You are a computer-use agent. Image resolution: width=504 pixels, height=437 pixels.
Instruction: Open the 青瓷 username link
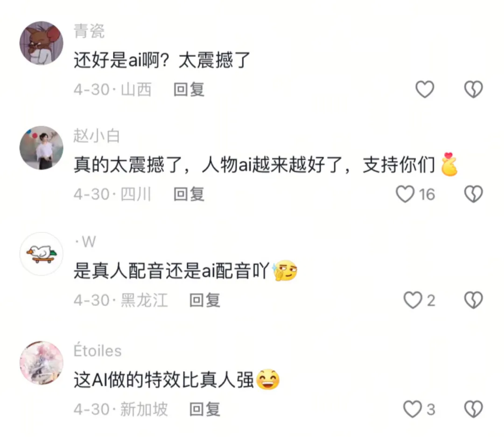(89, 31)
